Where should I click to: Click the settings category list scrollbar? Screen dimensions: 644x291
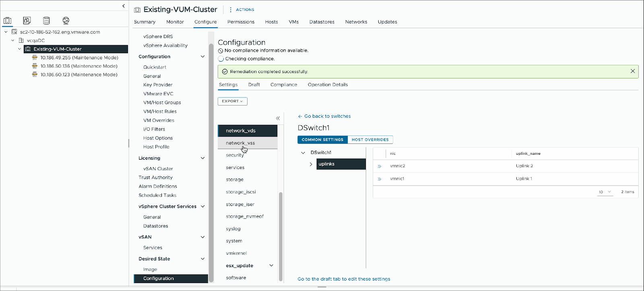pyautogui.click(x=281, y=237)
